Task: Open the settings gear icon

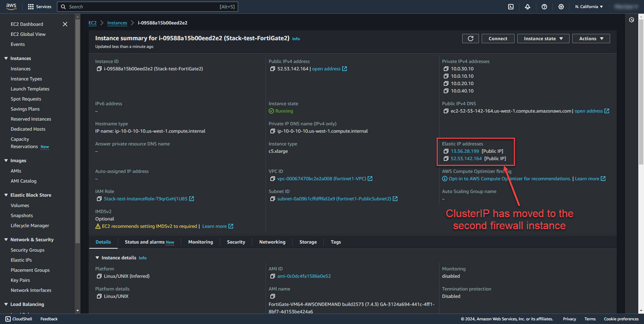Action: pyautogui.click(x=561, y=7)
